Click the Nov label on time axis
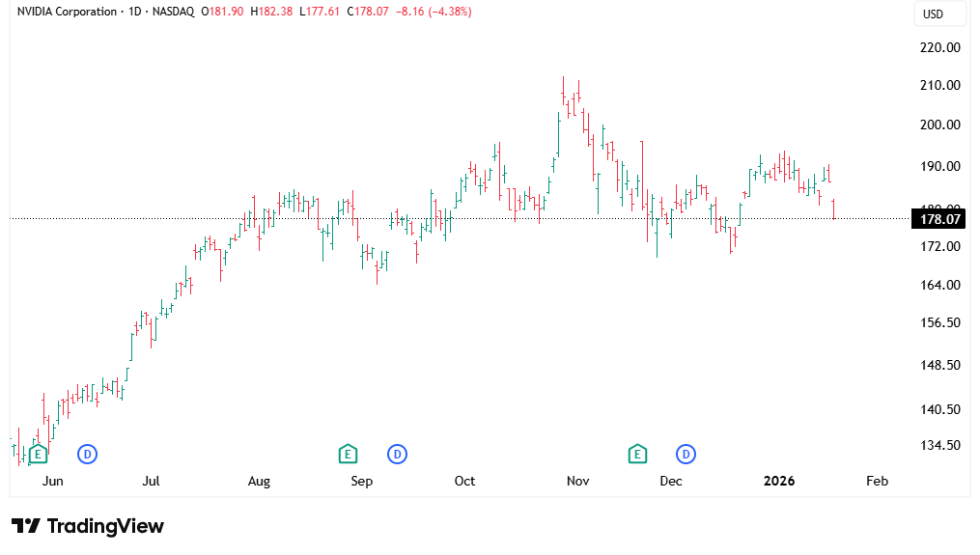 (x=577, y=481)
